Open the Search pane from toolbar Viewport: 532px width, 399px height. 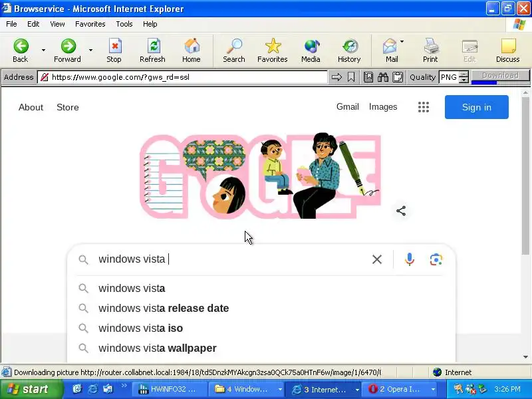coord(234,51)
